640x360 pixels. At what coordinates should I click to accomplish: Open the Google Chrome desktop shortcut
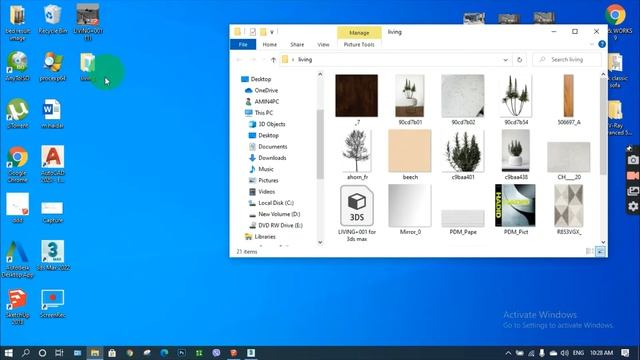[x=17, y=164]
